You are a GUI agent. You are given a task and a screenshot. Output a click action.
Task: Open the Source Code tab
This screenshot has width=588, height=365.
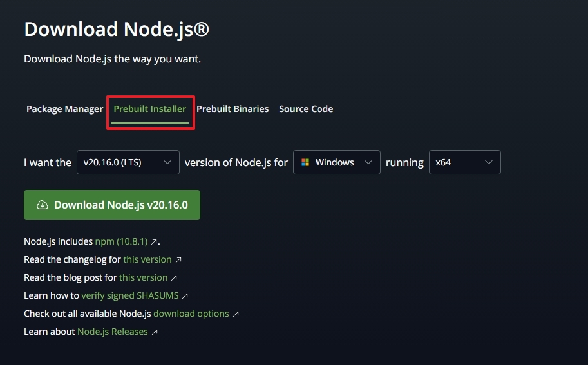306,109
